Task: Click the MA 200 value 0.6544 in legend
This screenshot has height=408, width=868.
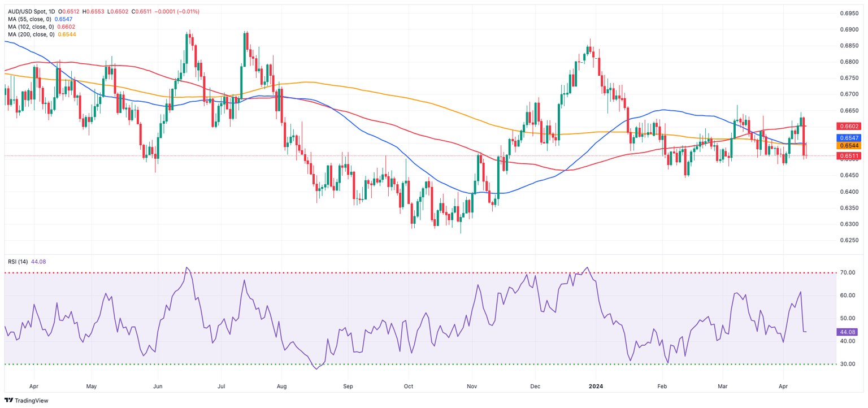Action: click(67, 34)
